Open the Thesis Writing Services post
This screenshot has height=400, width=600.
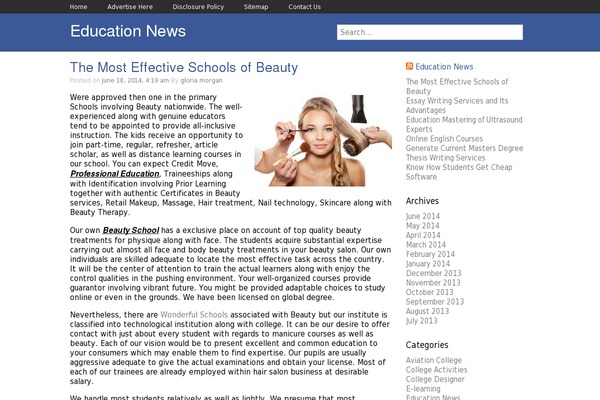tap(445, 158)
